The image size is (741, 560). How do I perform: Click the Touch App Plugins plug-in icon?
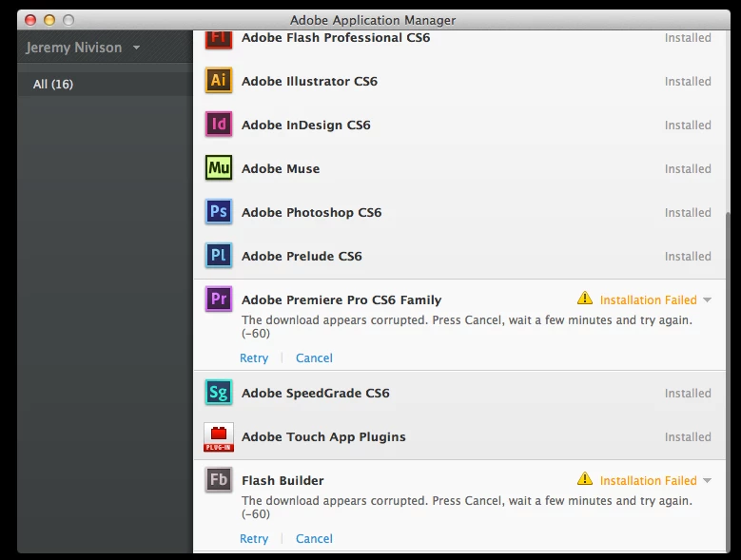tap(219, 436)
